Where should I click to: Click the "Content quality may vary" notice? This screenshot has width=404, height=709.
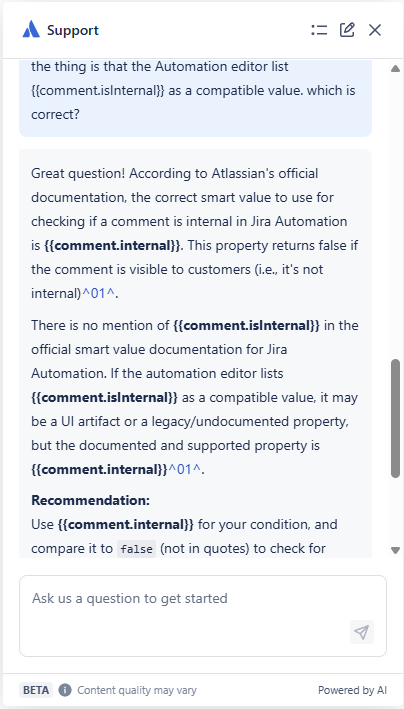point(137,690)
